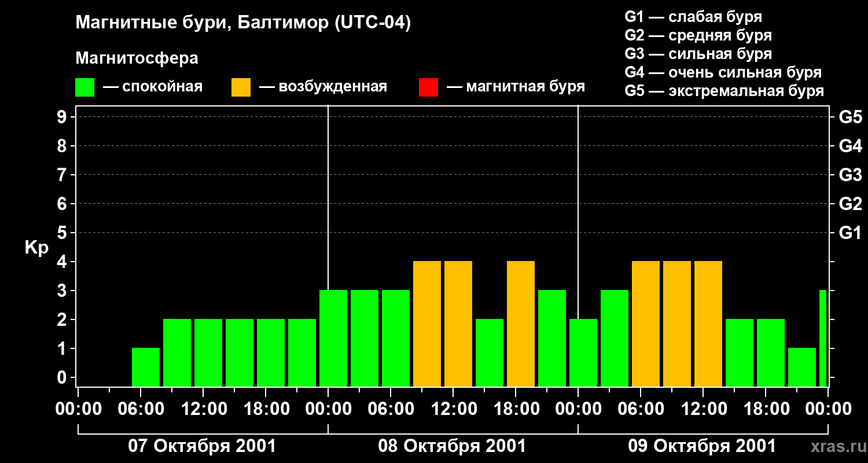Screen dimensions: 868x463
Task: Click the G1 storm level label on right axis
Action: [850, 233]
